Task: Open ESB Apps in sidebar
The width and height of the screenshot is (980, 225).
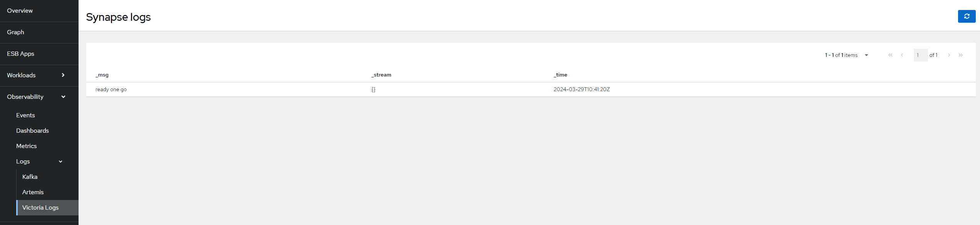Action: click(x=21, y=54)
